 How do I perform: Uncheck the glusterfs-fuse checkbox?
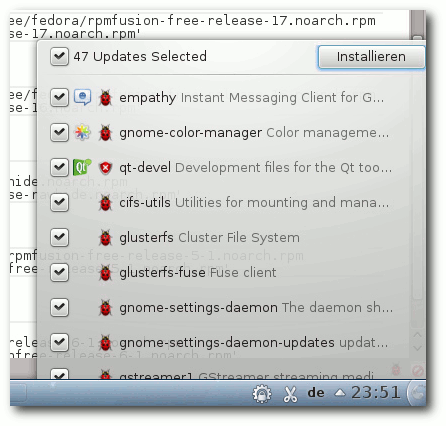coord(59,272)
